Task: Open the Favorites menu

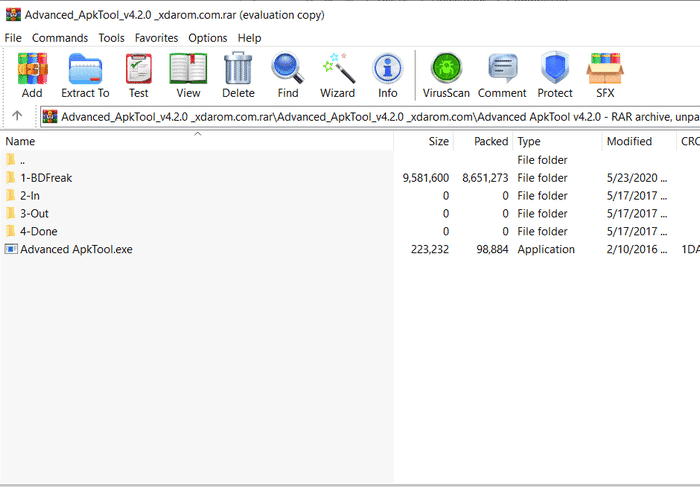Action: point(156,38)
